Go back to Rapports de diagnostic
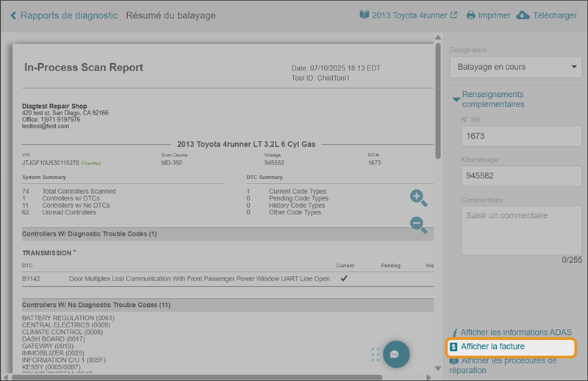This screenshot has width=588, height=381. point(68,15)
